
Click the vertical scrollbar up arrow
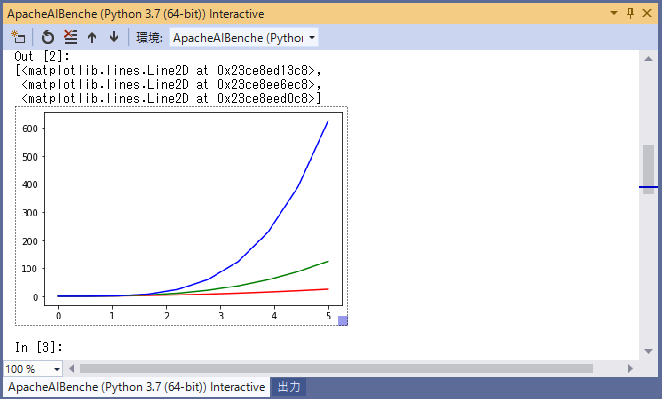click(648, 59)
